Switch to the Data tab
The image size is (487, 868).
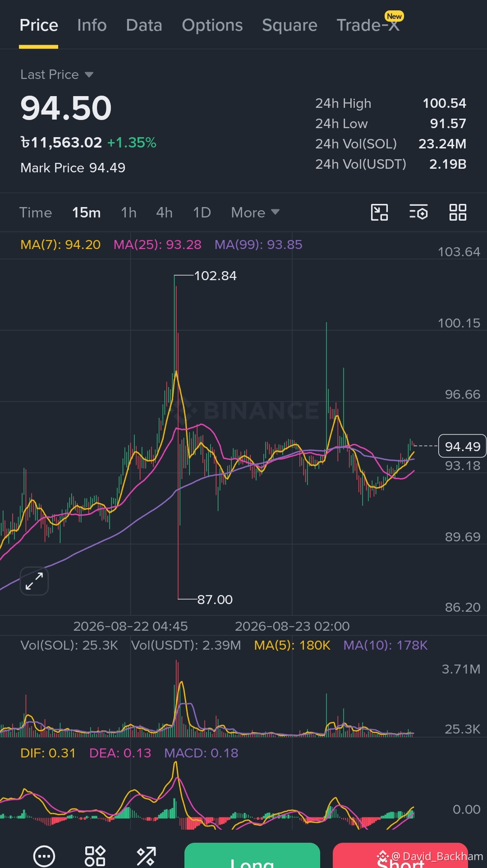click(144, 25)
